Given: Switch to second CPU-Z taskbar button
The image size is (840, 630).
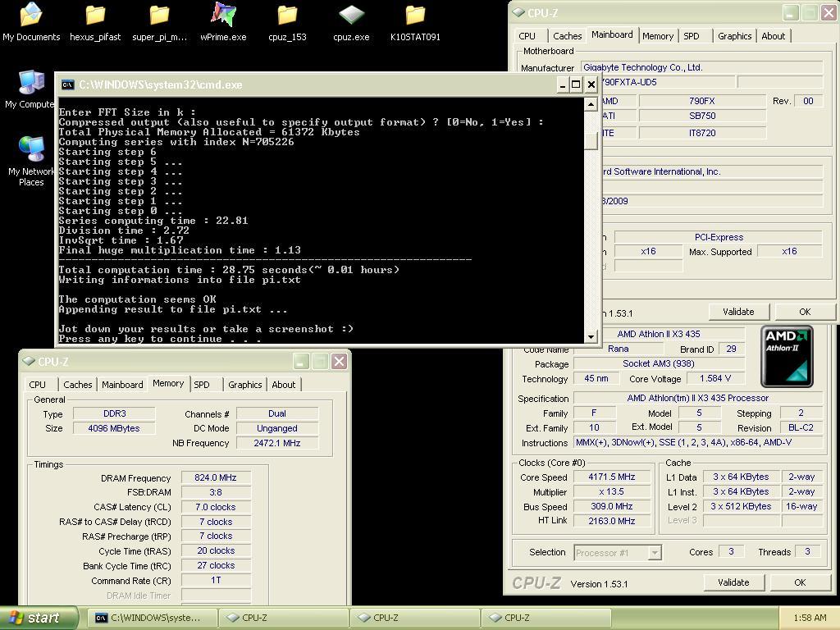Looking at the screenshot, I should coord(414,618).
